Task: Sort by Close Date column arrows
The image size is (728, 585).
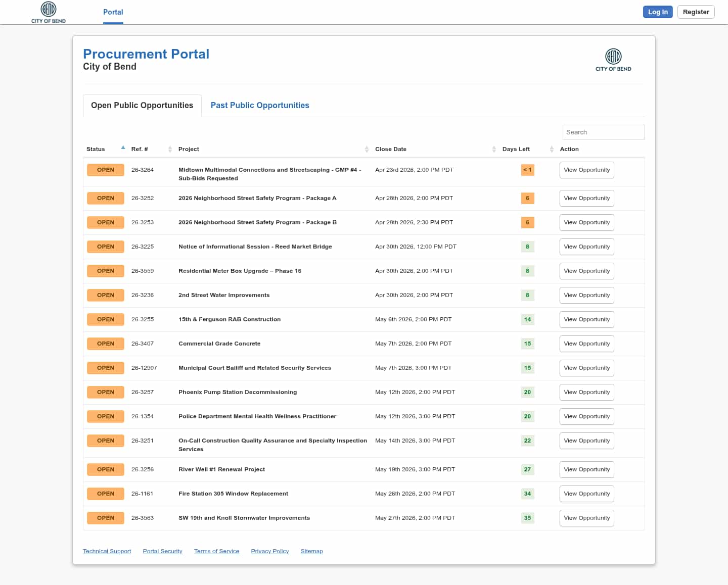Action: click(494, 149)
